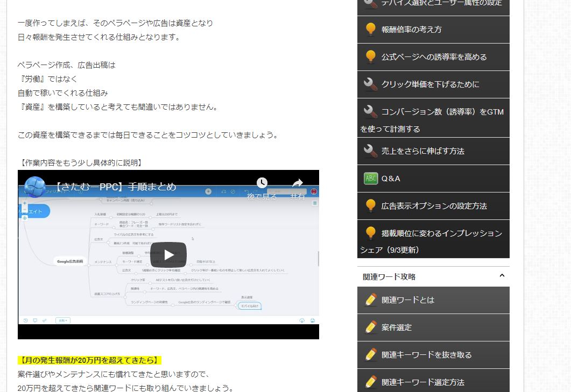Click the 共有 share arrow icon
Screen dimensions: 571x392
[298, 183]
